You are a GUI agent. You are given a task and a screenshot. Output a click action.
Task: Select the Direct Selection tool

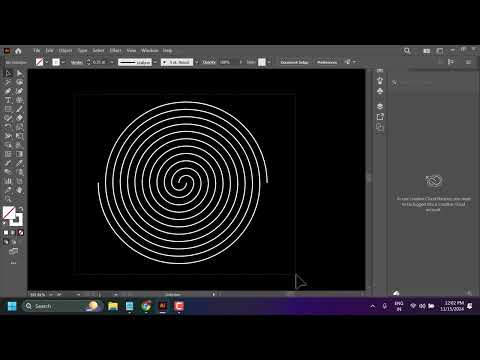(20, 73)
